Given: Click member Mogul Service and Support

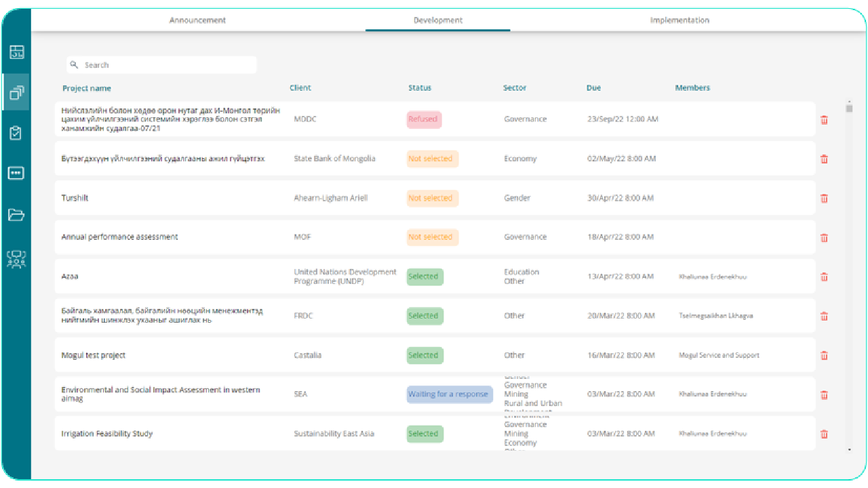Looking at the screenshot, I should click(719, 355).
